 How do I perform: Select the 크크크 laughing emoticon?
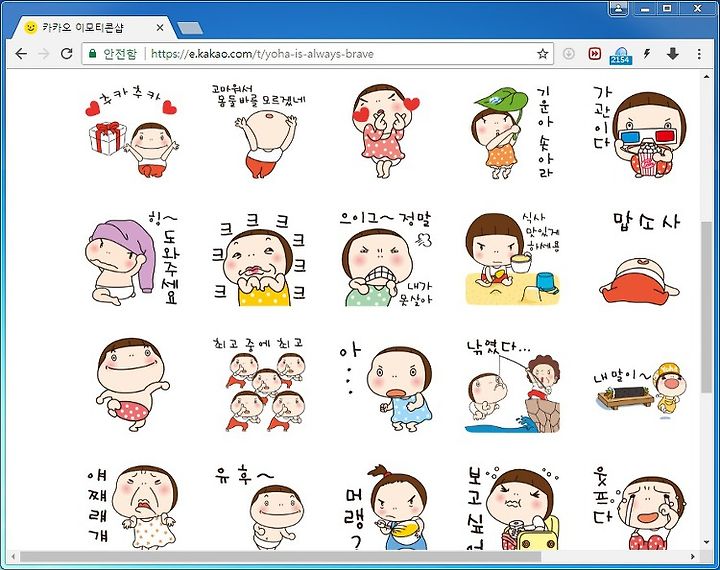point(259,260)
